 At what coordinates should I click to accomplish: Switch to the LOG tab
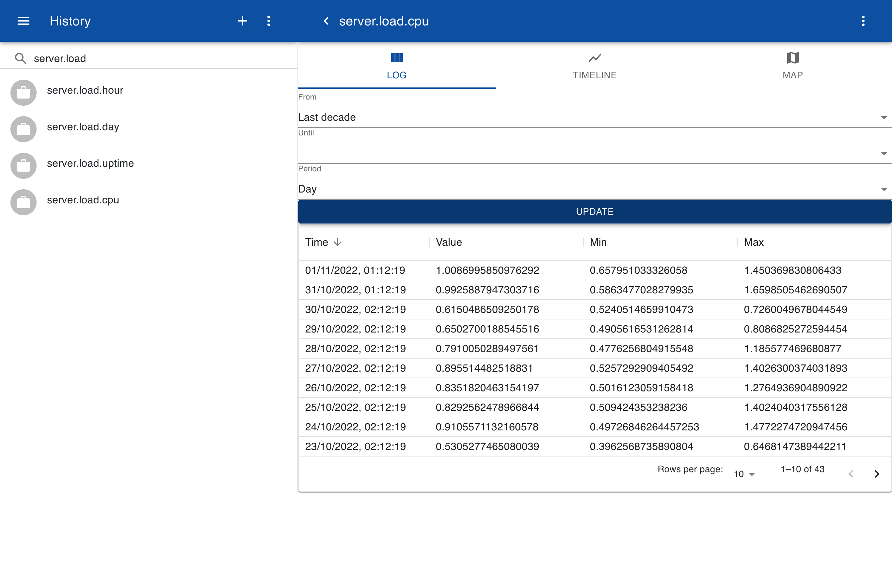[x=397, y=66]
